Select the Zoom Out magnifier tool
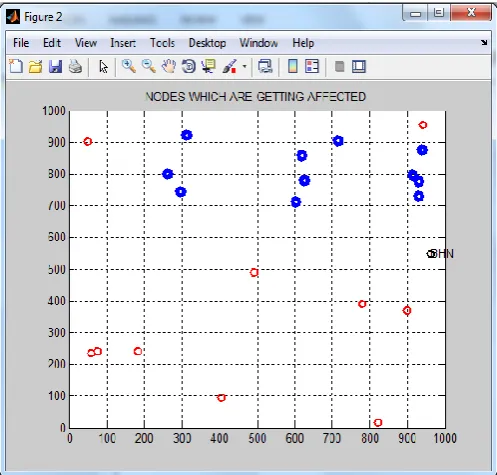The image size is (497, 475). (x=149, y=66)
